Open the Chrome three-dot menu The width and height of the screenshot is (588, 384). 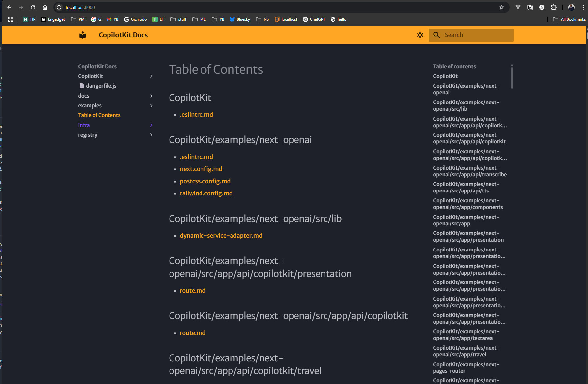pos(583,7)
